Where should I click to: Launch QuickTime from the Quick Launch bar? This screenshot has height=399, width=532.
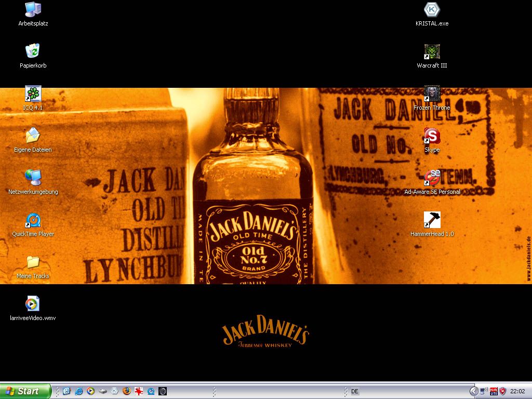(x=151, y=391)
